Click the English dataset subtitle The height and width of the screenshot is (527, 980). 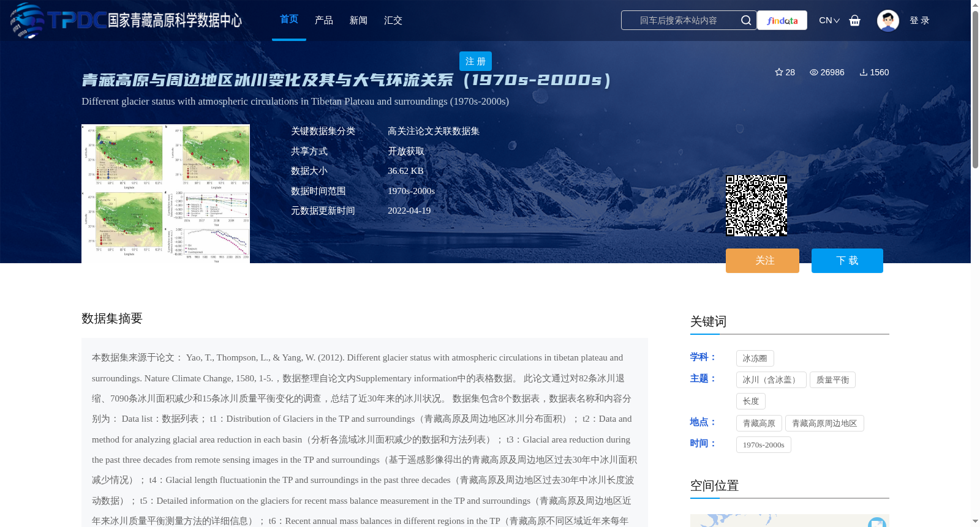coord(295,102)
